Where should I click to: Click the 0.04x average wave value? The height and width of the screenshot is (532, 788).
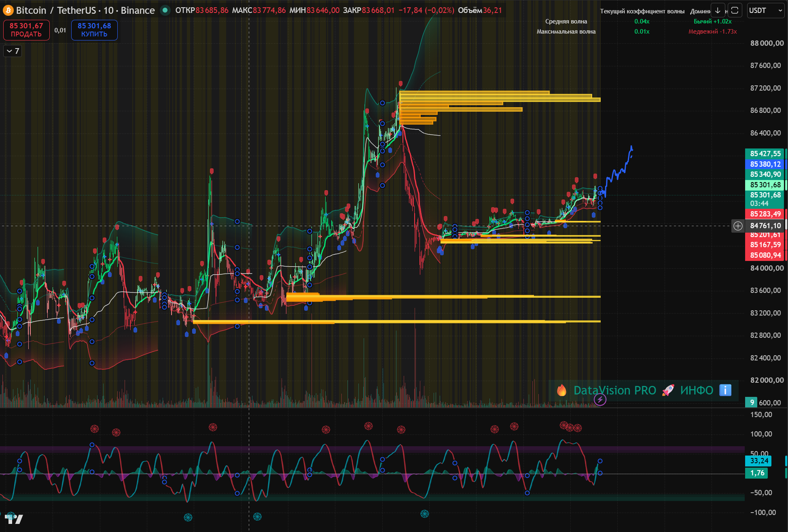642,21
